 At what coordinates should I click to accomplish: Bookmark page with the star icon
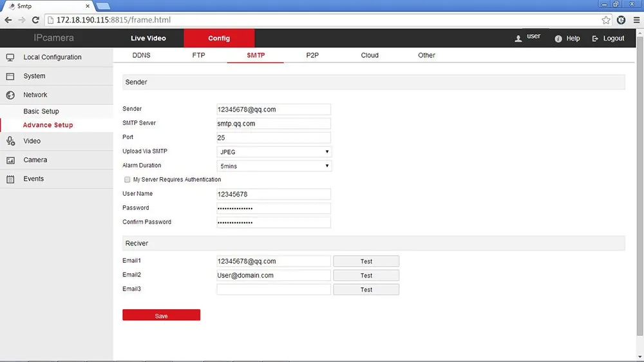606,20
